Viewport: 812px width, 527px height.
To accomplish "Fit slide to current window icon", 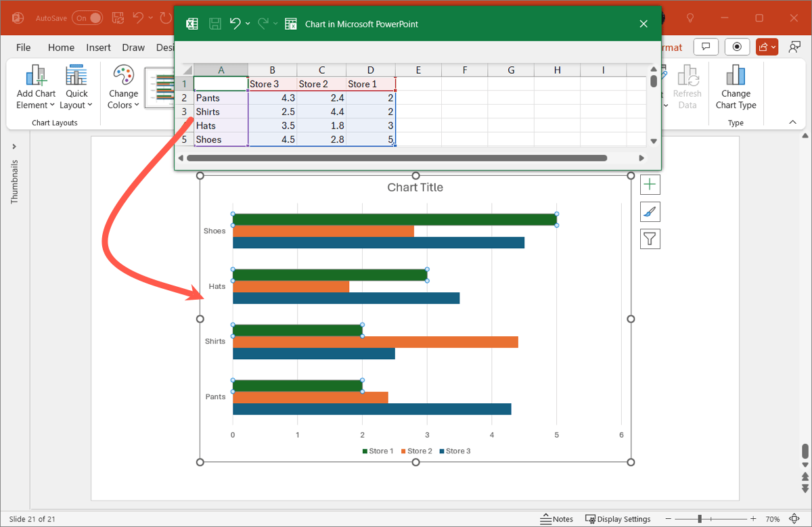I will (795, 519).
